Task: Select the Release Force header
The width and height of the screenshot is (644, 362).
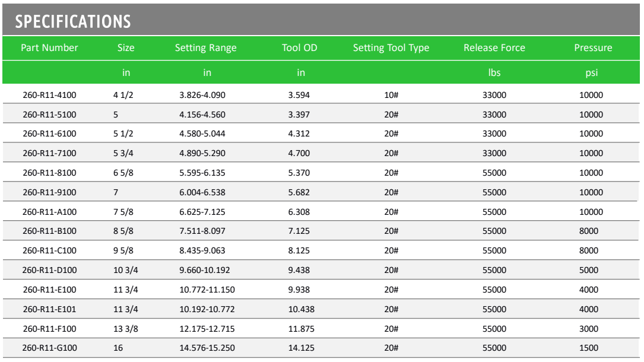Action: 494,47
